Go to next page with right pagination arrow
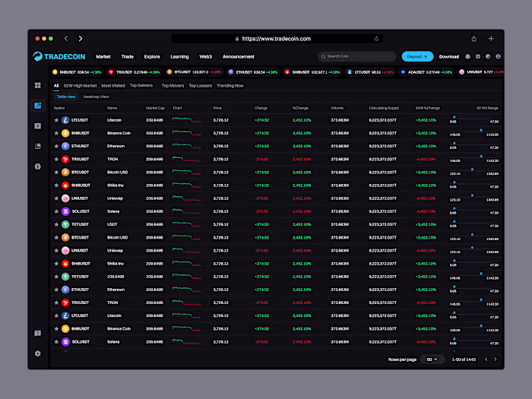Image resolution: width=532 pixels, height=399 pixels. [496, 359]
